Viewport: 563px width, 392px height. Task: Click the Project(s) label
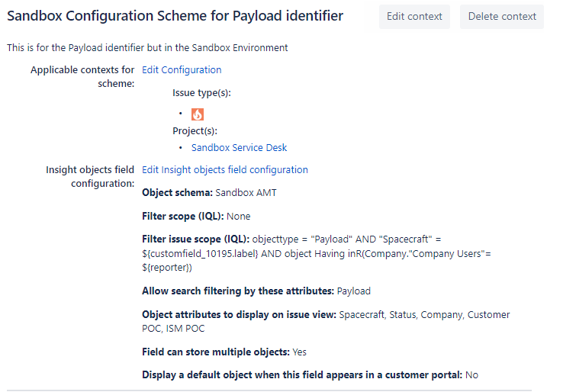195,130
